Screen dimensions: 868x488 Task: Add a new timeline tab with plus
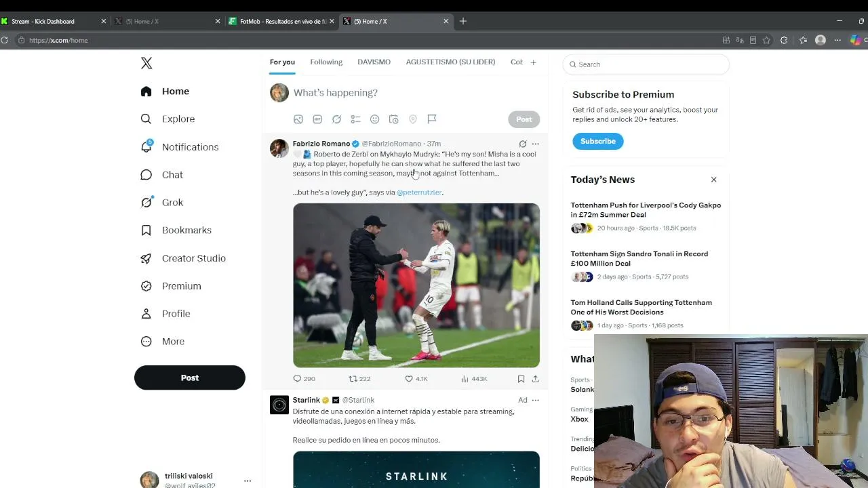(533, 62)
